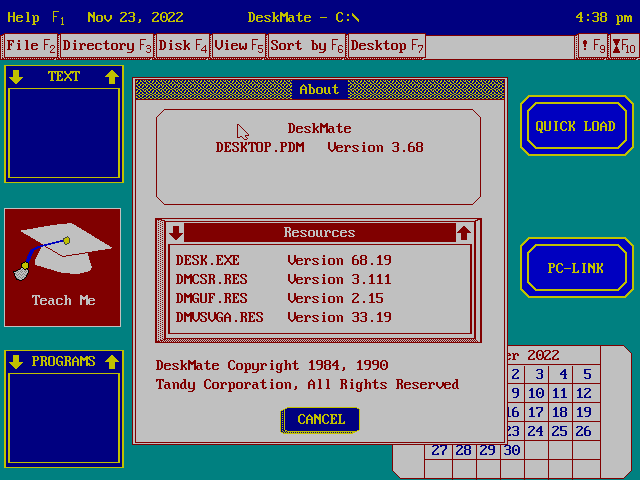Click the empty PROGRAMS list box
640x480 pixels.
[x=64, y=418]
